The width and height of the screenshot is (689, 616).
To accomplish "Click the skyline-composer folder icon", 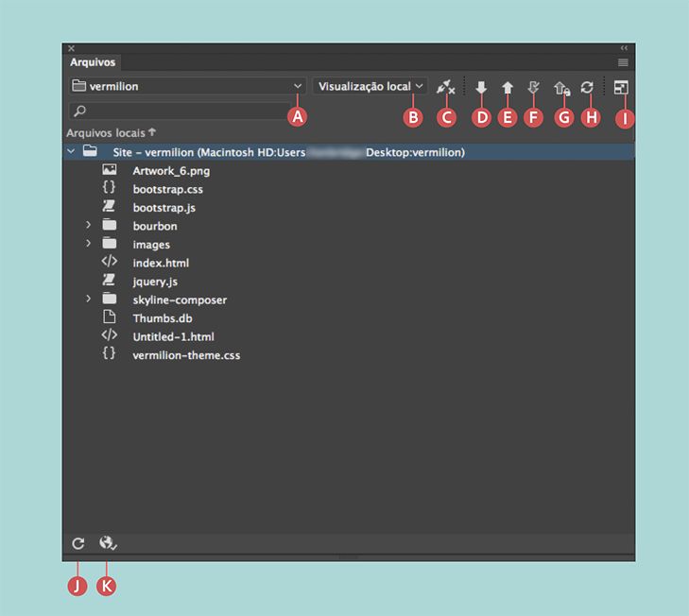I will [x=110, y=299].
